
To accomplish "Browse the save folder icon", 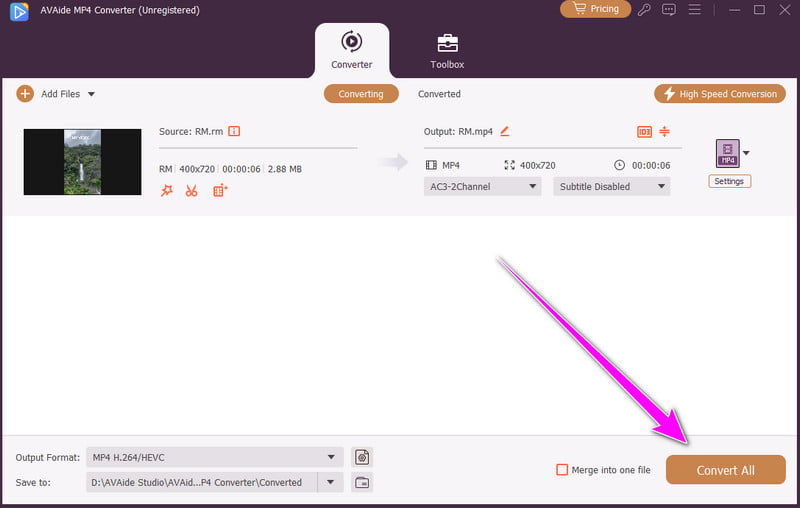I will [362, 482].
